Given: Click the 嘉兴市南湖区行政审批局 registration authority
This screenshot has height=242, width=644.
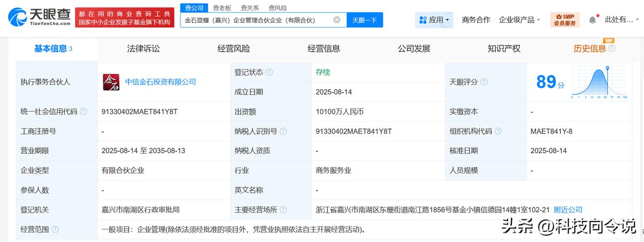Looking at the screenshot, I should [x=141, y=210].
